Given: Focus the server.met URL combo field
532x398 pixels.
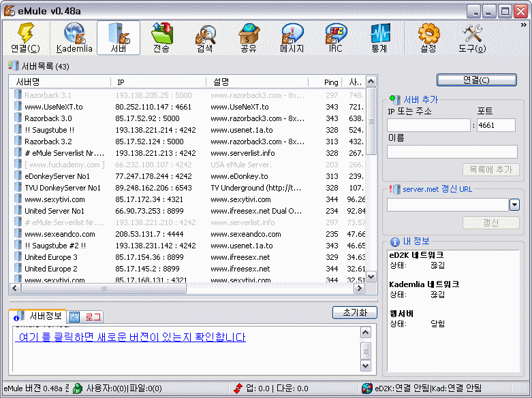Looking at the screenshot, I should [x=448, y=205].
